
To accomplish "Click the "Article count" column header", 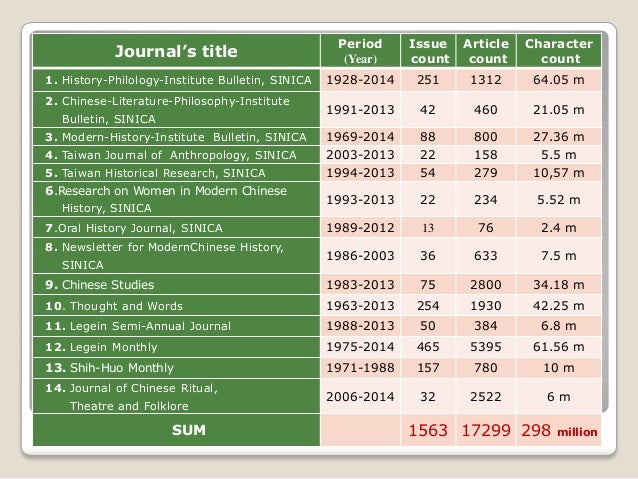I will tap(486, 51).
